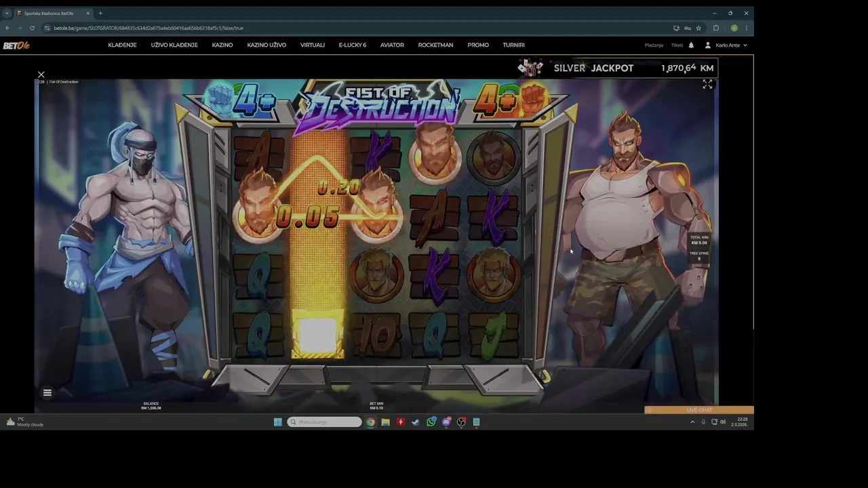The image size is (868, 488).
Task: Expand the Karlo Ante account dropdown
Action: click(726, 45)
